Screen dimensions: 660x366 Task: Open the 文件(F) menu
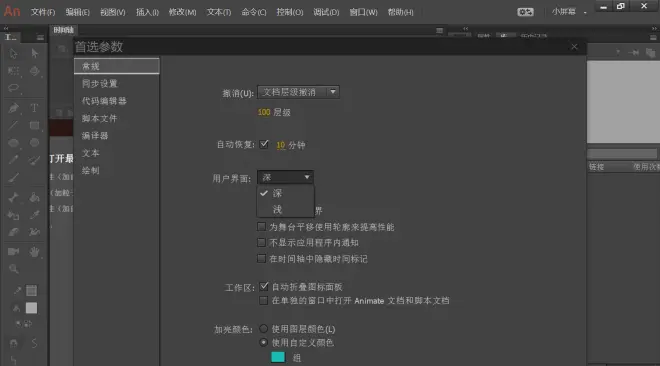pyautogui.click(x=43, y=12)
